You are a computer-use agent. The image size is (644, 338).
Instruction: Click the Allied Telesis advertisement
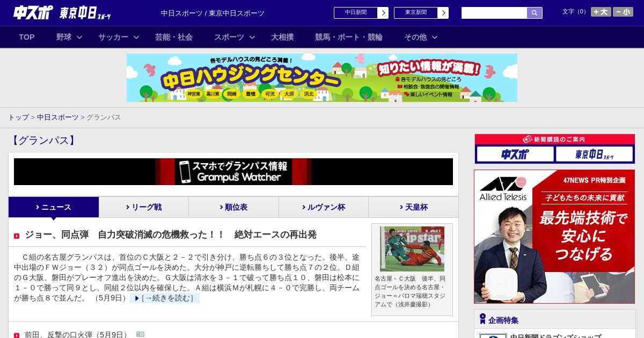click(554, 237)
